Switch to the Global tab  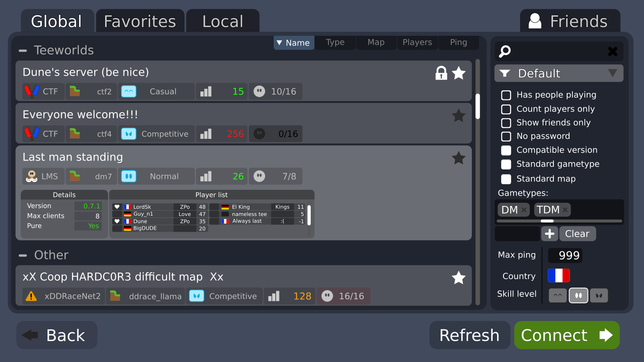pyautogui.click(x=57, y=21)
